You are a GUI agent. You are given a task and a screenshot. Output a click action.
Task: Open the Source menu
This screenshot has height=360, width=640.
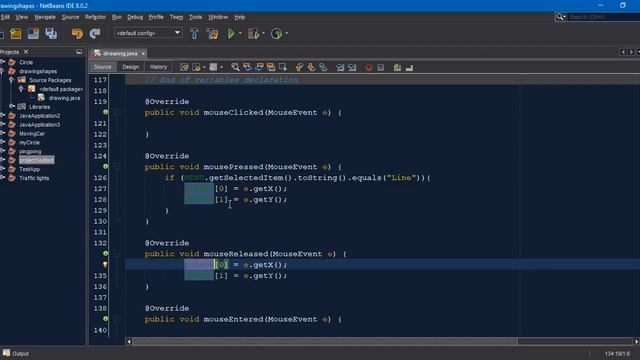pos(71,17)
